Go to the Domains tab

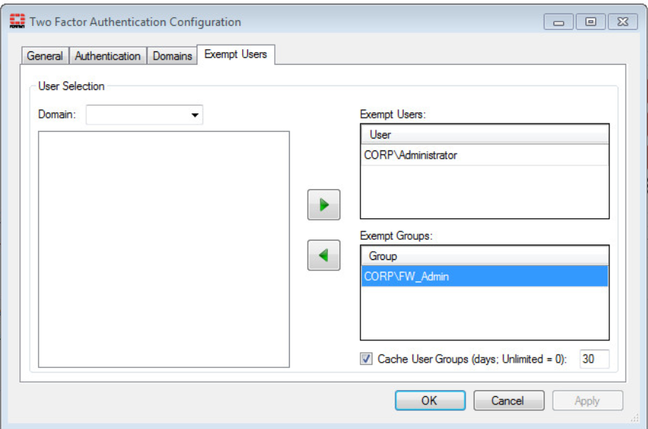coord(172,56)
